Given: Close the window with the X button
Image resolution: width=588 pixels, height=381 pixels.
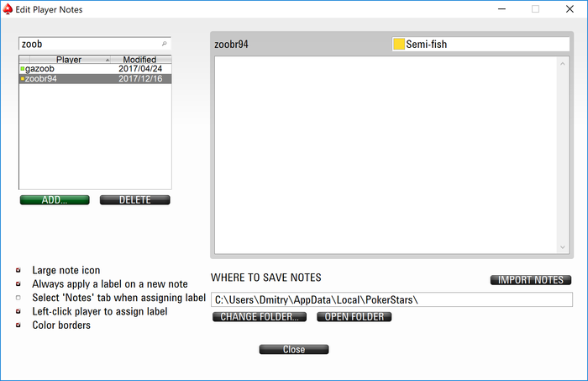Looking at the screenshot, I should point(570,9).
